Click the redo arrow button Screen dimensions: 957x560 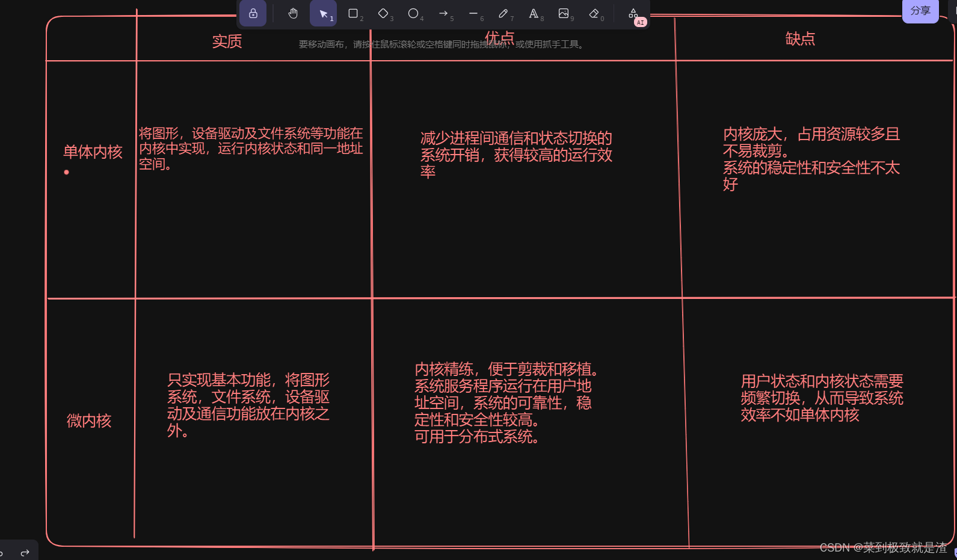(x=25, y=552)
